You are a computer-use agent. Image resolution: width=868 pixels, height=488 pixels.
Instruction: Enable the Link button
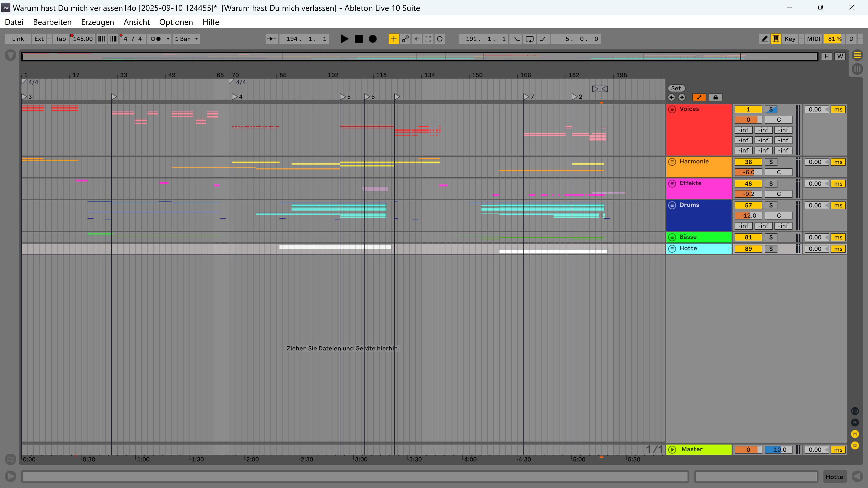click(x=18, y=39)
